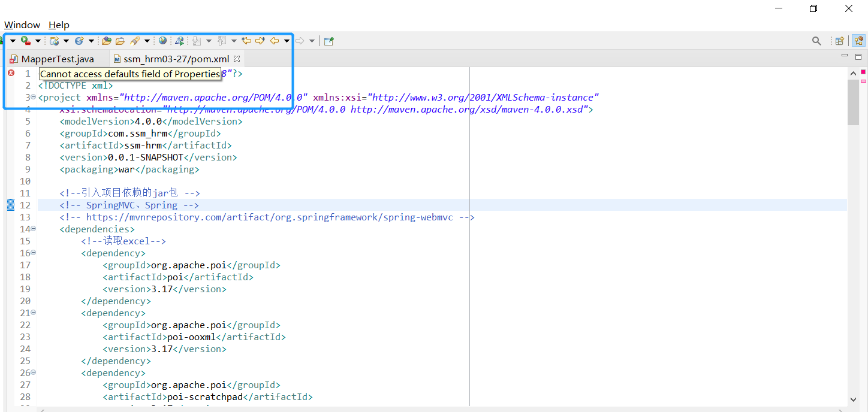Viewport: 868px width, 412px height.
Task: Click the red error marker beside line 1
Action: 10,73
